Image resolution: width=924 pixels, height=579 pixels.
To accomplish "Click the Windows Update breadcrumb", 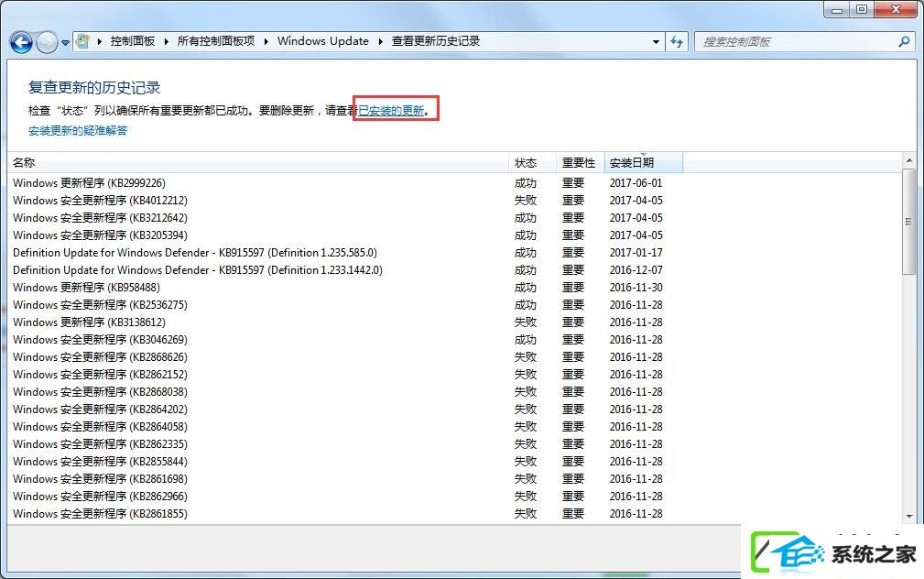I will pyautogui.click(x=323, y=41).
